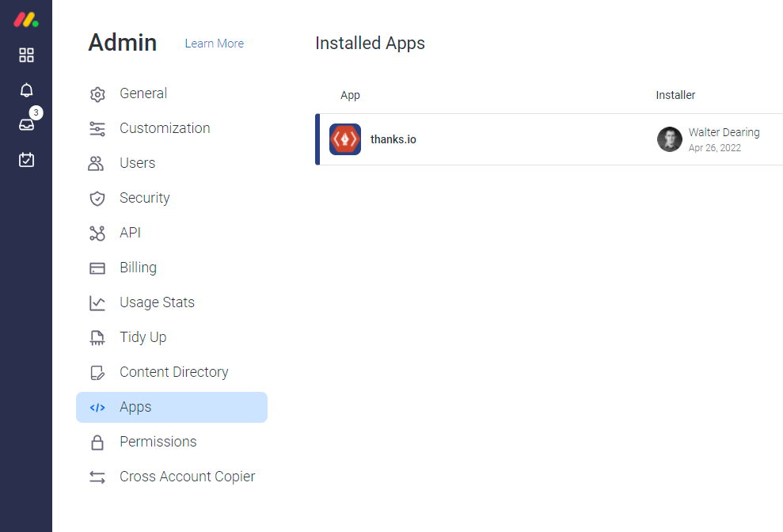Follow the Learn More link
The height and width of the screenshot is (532, 783).
click(x=215, y=44)
